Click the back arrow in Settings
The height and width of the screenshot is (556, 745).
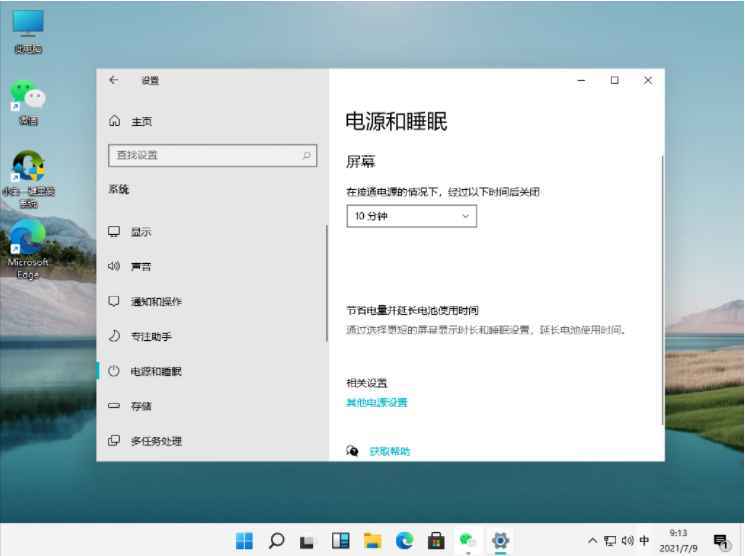(113, 80)
